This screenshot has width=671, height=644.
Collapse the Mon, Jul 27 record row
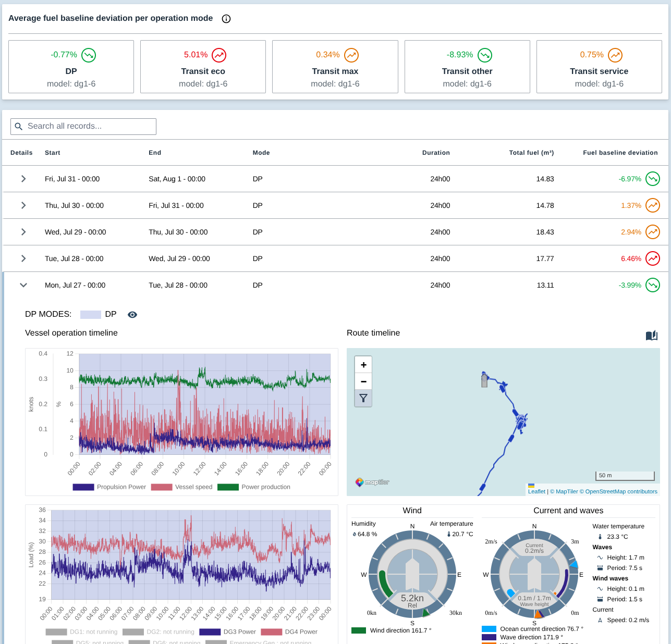pyautogui.click(x=23, y=285)
